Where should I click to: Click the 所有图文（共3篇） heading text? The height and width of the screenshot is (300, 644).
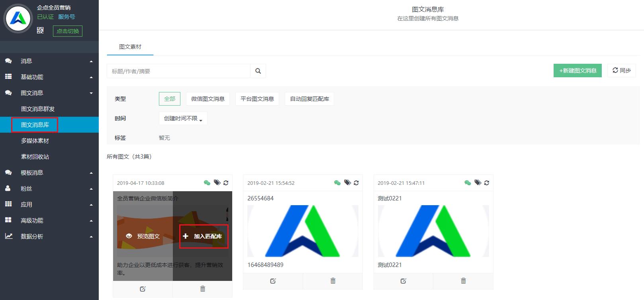[130, 157]
